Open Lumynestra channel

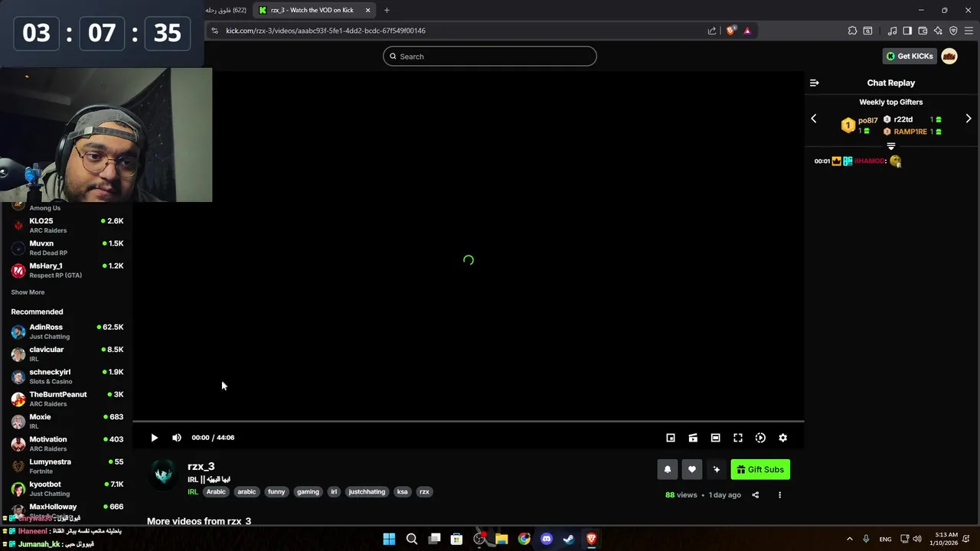pos(67,466)
